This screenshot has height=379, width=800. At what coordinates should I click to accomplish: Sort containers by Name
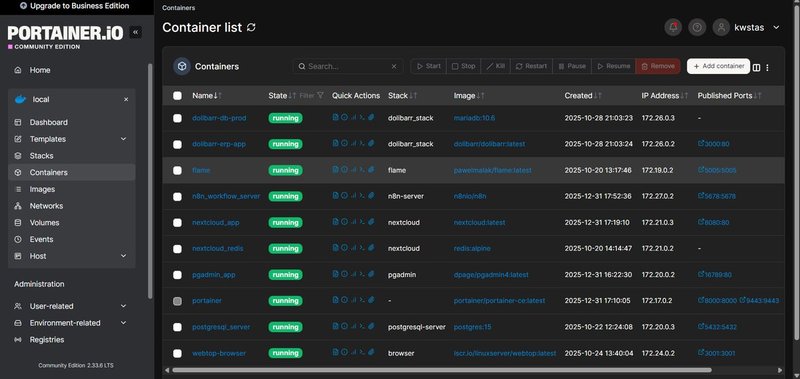(207, 95)
